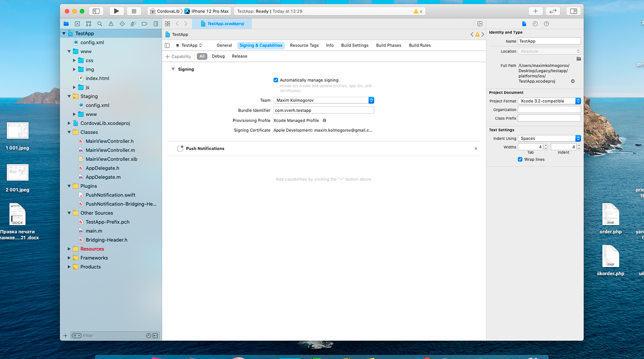Add an editor on the right
This screenshot has height=359, width=644.
480,24
